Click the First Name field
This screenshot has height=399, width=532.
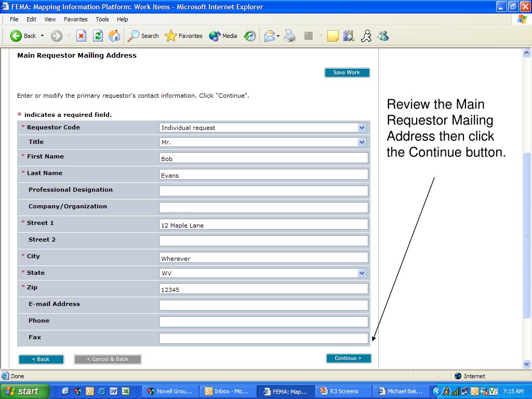pyautogui.click(x=263, y=158)
